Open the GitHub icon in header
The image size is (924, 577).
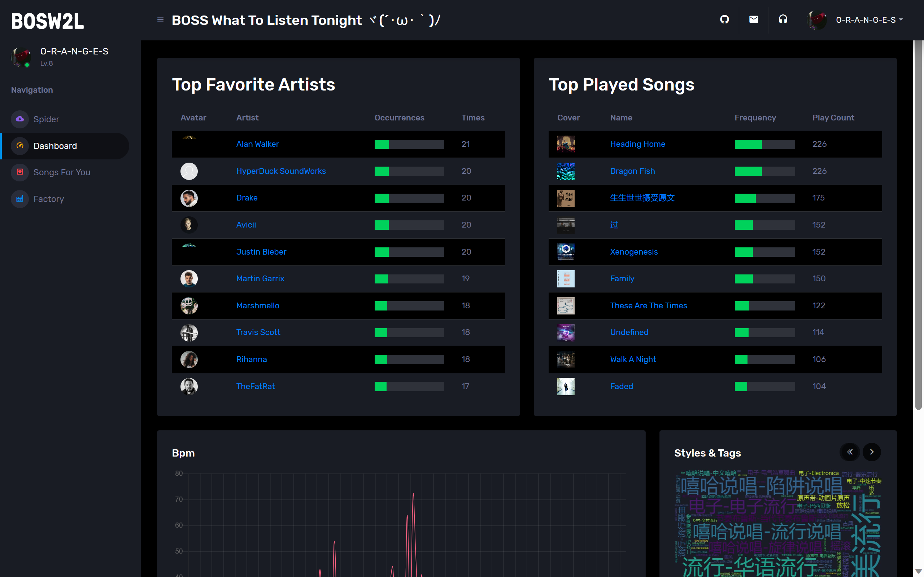click(724, 19)
